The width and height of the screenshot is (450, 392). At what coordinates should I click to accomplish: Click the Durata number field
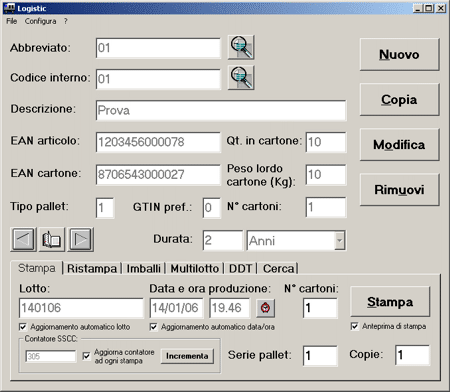pos(223,240)
